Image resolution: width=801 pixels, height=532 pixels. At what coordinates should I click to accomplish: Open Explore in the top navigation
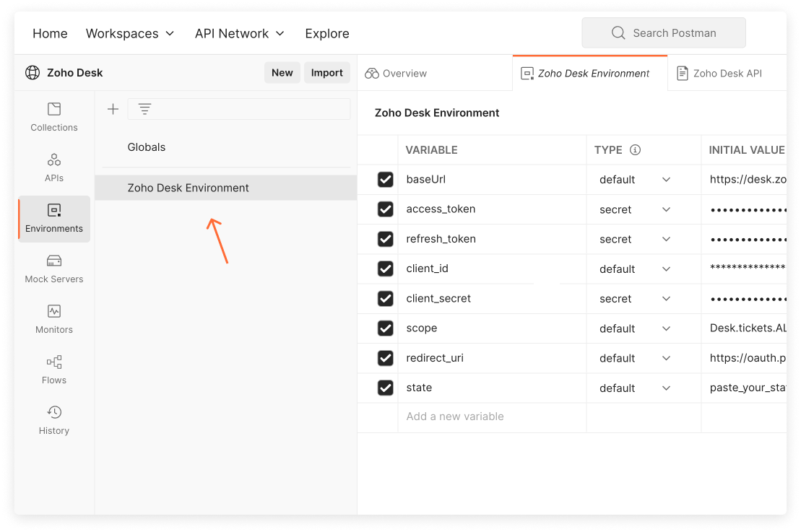click(327, 33)
